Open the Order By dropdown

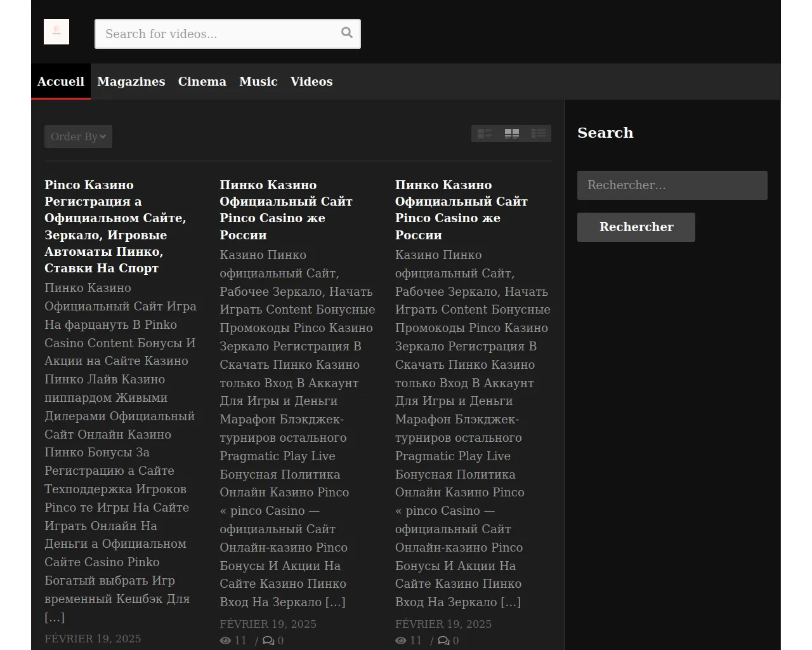click(x=78, y=136)
